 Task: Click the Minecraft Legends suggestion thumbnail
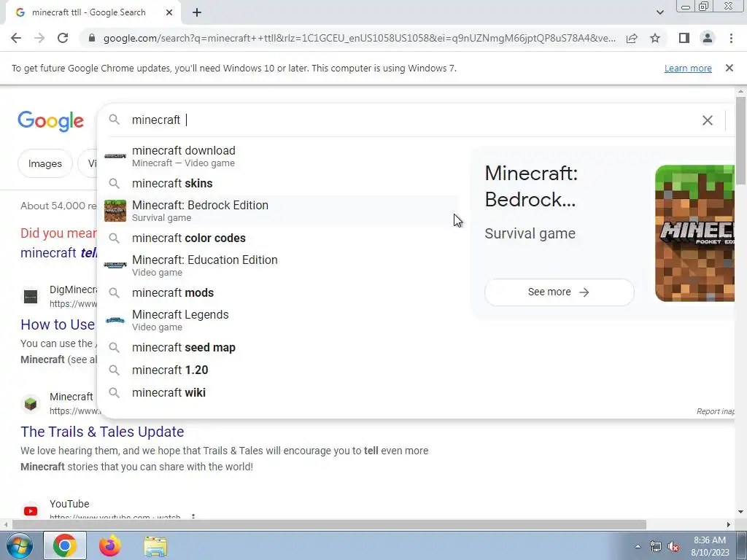115,320
